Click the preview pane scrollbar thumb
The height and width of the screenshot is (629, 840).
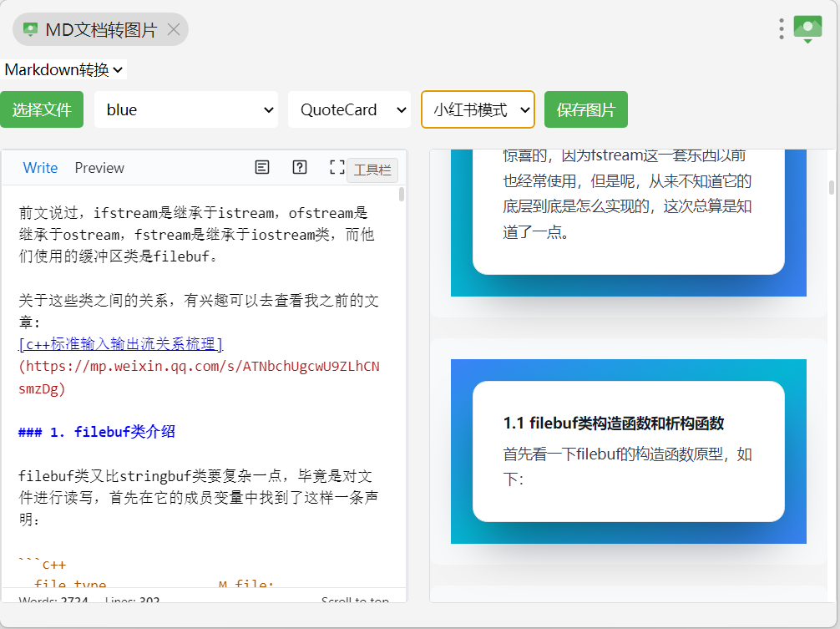(832, 187)
